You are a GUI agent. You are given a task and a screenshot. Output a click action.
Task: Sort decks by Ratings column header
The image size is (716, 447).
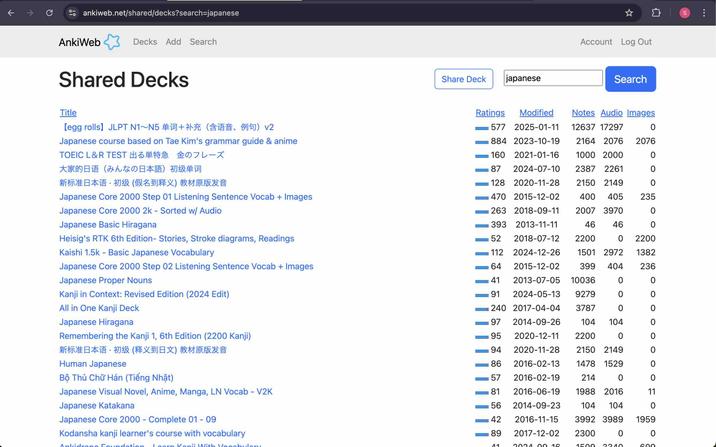(x=490, y=113)
